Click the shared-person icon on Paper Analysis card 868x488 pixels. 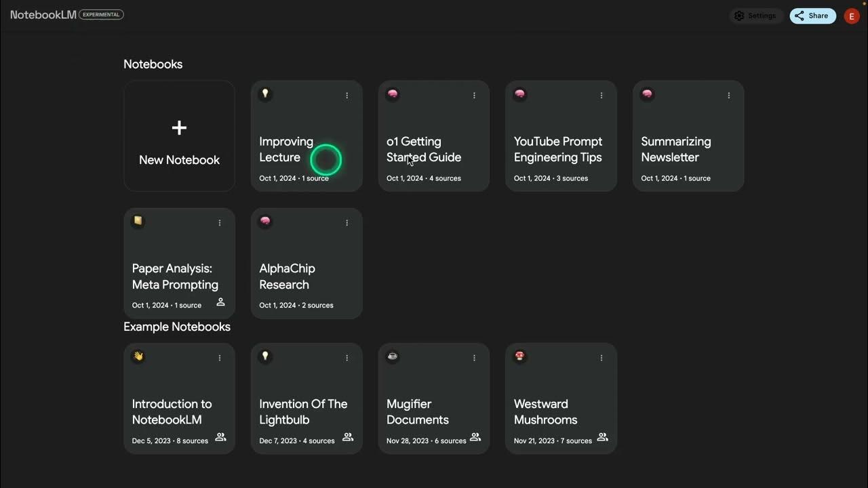pyautogui.click(x=220, y=302)
